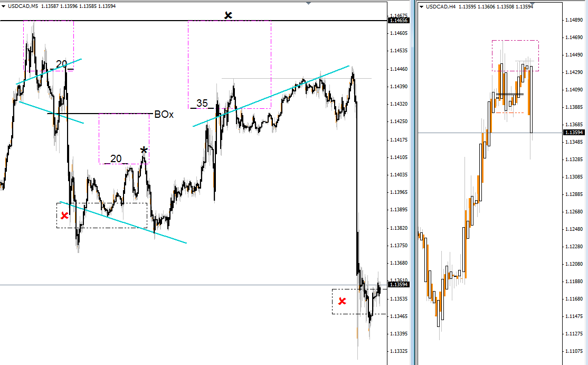
Task: Click 1.11075 on the H4 price scale
Action: (574, 351)
